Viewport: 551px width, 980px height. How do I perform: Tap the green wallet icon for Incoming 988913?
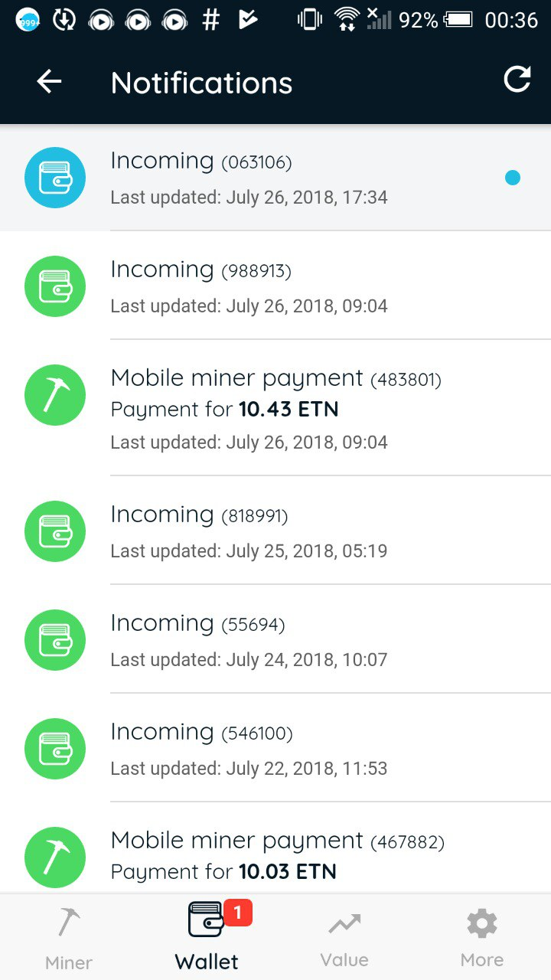coord(55,286)
